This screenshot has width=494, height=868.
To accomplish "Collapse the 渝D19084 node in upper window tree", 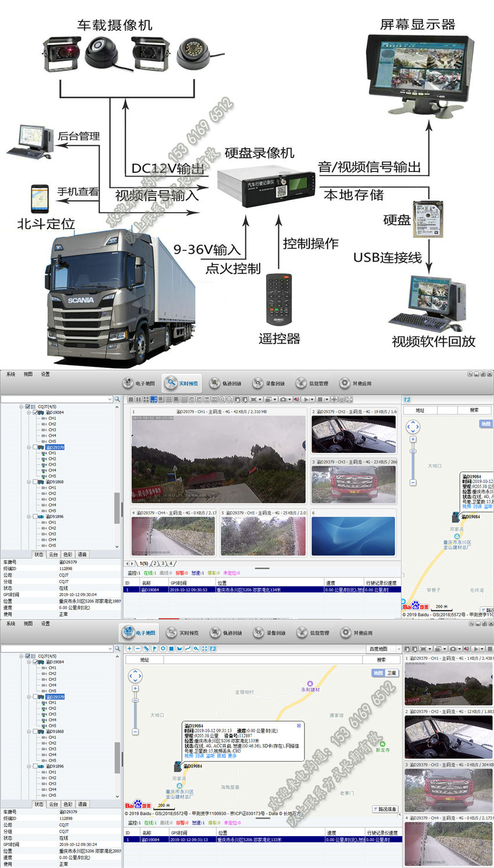I will [x=29, y=412].
